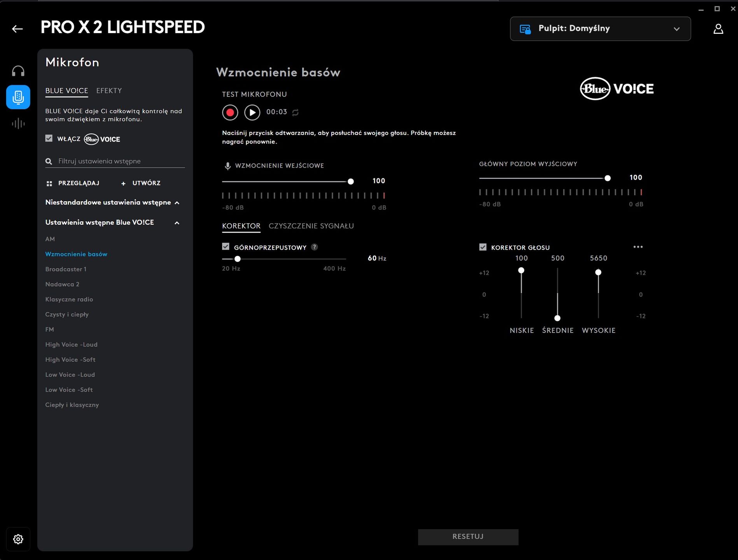This screenshot has height=560, width=738.
Task: Start recording the microphone test
Action: (x=230, y=112)
